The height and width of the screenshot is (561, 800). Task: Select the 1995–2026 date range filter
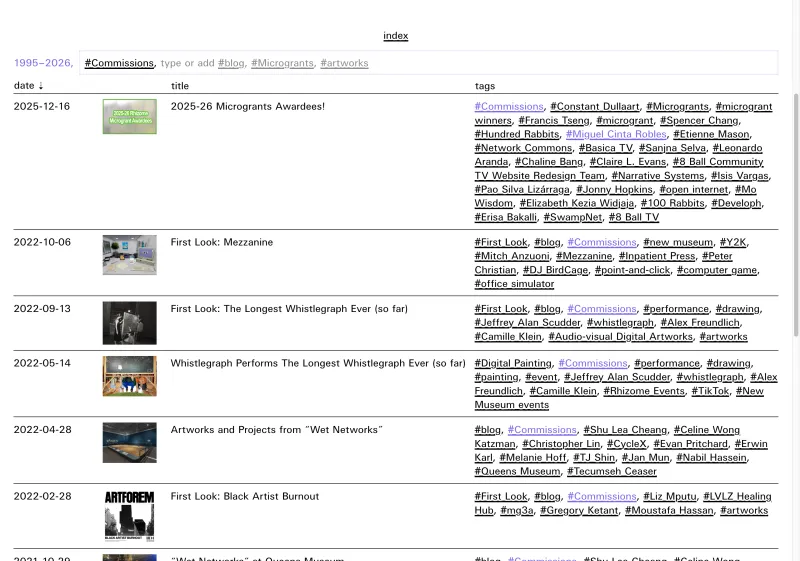point(43,63)
